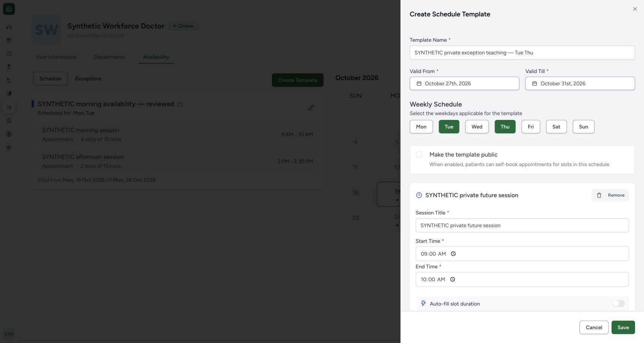Click calendar icon in Valid Till field
Screen dimensions: 644x343
point(534,83)
